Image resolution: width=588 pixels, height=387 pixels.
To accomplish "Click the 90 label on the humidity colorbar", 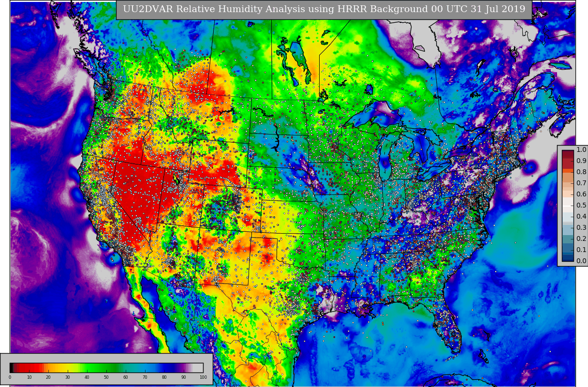I will point(184,377).
